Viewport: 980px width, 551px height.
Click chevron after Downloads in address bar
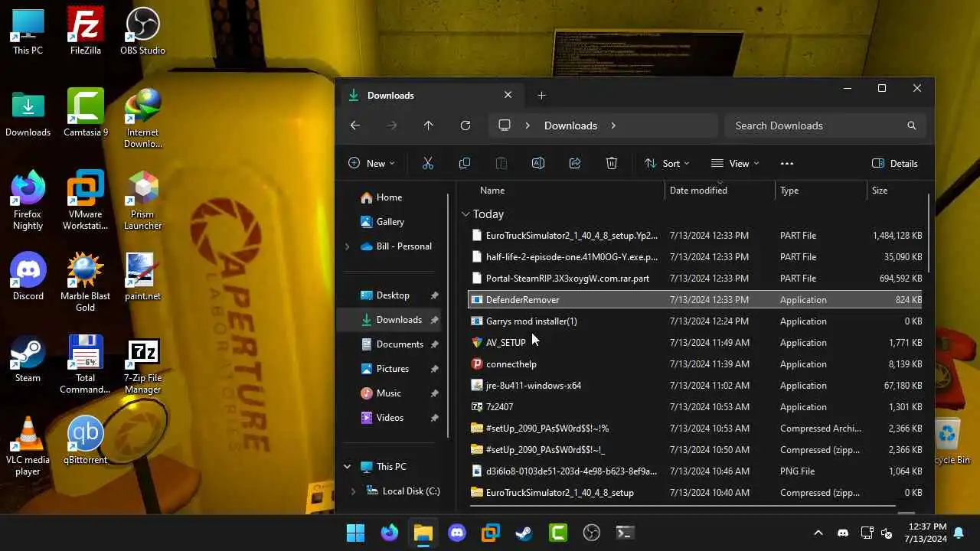tap(613, 126)
